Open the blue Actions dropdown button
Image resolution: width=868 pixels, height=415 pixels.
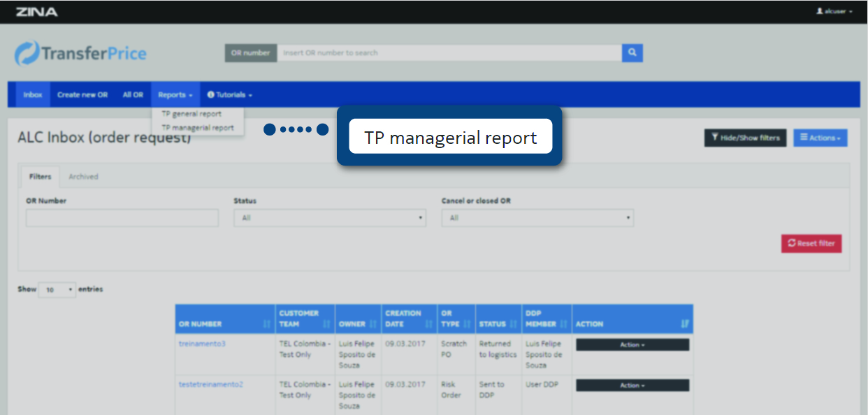[x=820, y=138]
